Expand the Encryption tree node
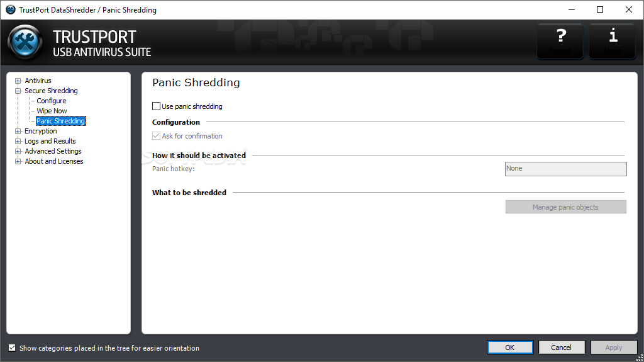This screenshot has height=362, width=644. coord(18,131)
